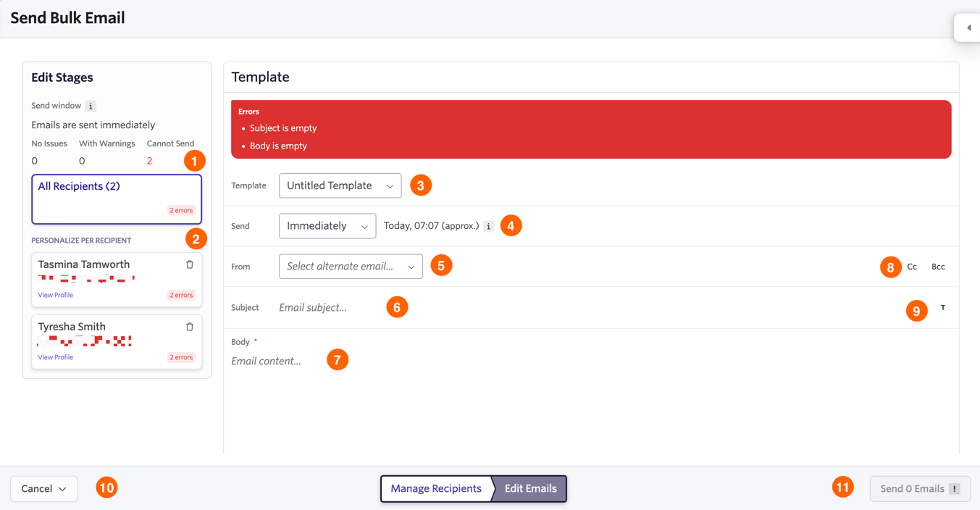
Task: Open the Untitled Template dropdown
Action: pyautogui.click(x=340, y=185)
